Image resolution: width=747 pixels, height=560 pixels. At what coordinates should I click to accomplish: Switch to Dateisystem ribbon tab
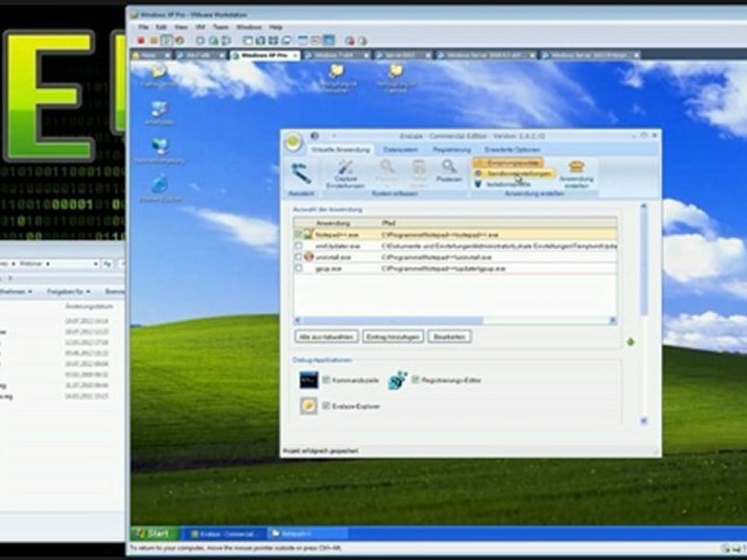pos(400,149)
